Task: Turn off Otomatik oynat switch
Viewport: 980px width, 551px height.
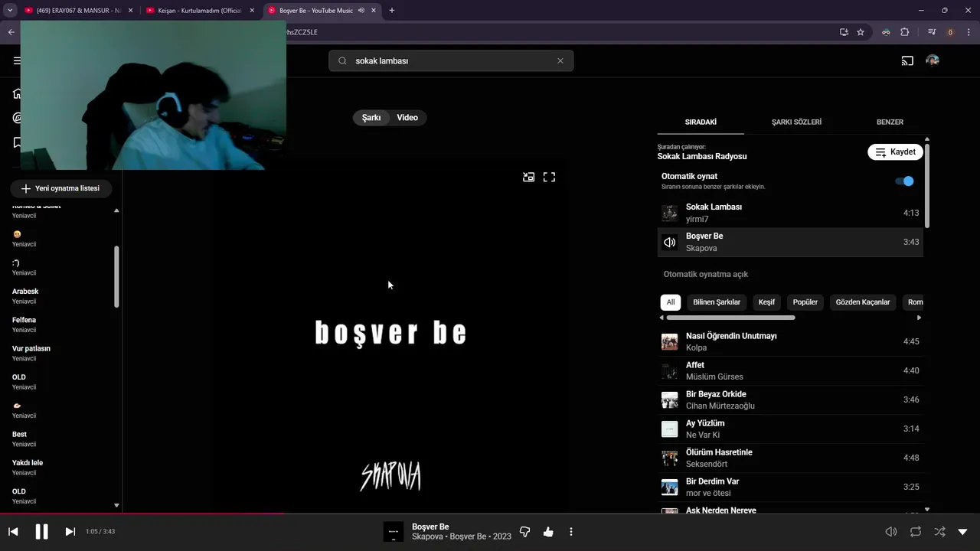Action: pyautogui.click(x=904, y=181)
